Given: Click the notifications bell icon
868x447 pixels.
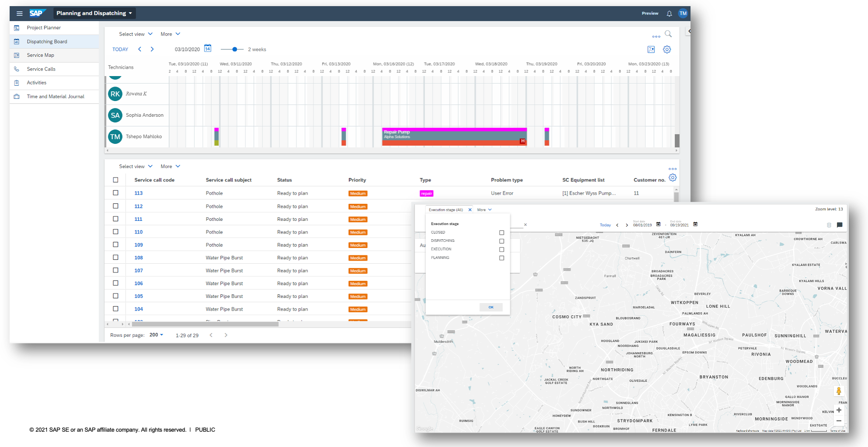Looking at the screenshot, I should click(x=669, y=14).
